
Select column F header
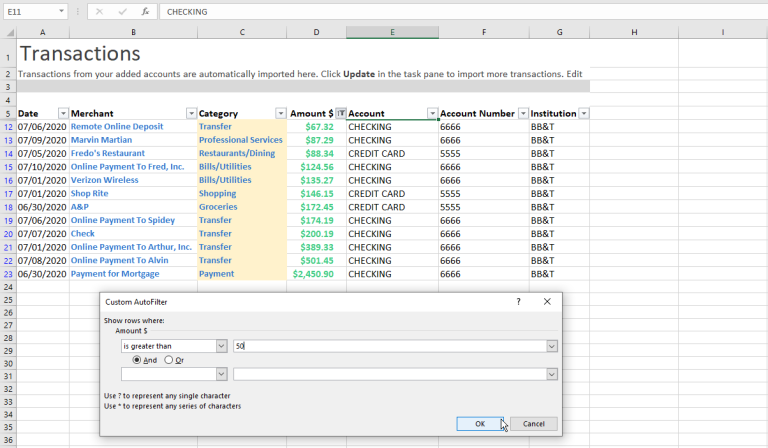[484, 32]
